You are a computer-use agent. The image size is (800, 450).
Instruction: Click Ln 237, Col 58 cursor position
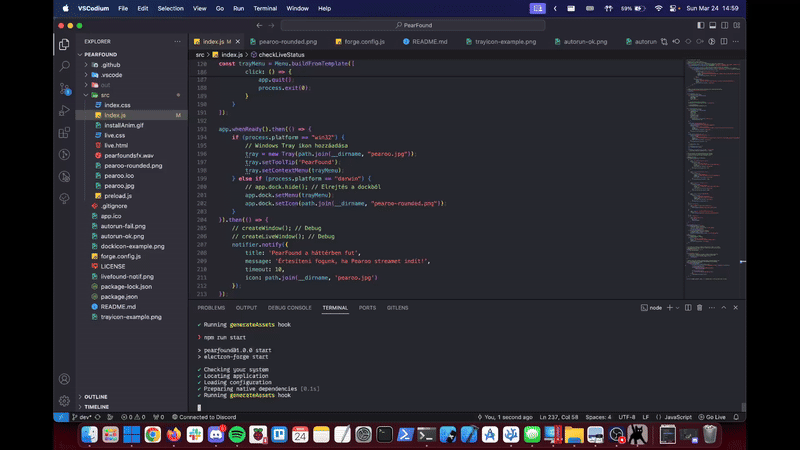coord(559,417)
